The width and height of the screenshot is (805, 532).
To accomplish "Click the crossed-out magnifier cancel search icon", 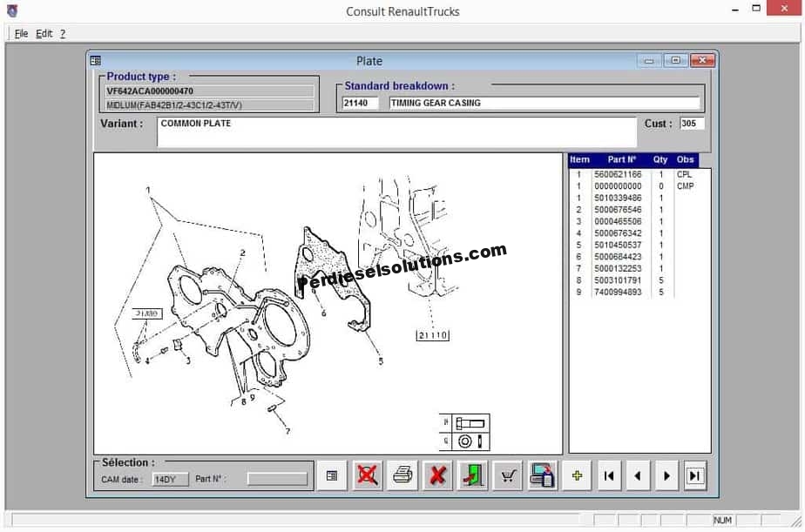I will click(x=367, y=475).
